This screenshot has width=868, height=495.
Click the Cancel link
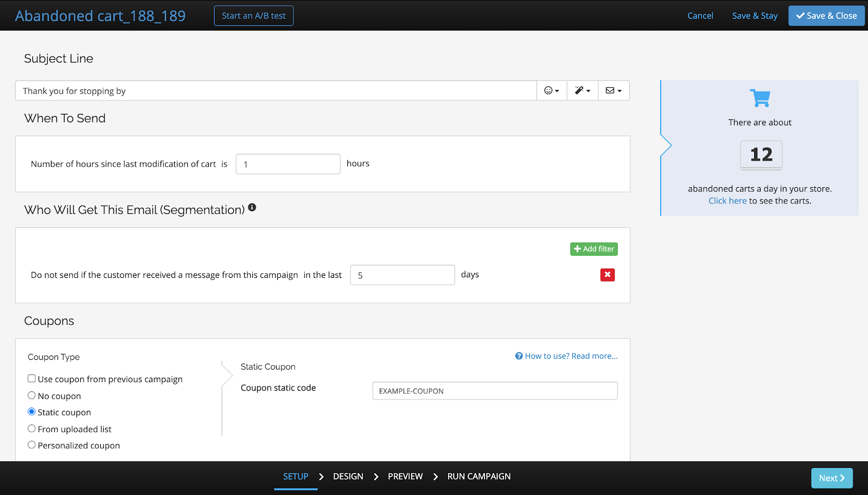tap(700, 16)
